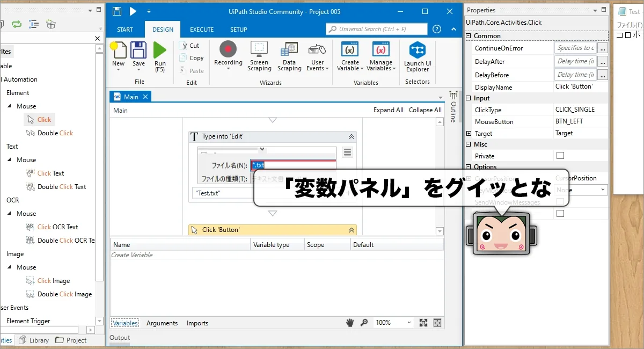644x349 pixels.
Task: Toggle the lowest checkbox in Options section
Action: pos(560,213)
